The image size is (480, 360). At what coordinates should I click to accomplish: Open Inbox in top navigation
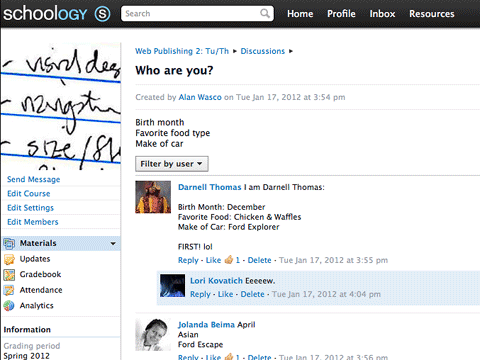coord(382,14)
